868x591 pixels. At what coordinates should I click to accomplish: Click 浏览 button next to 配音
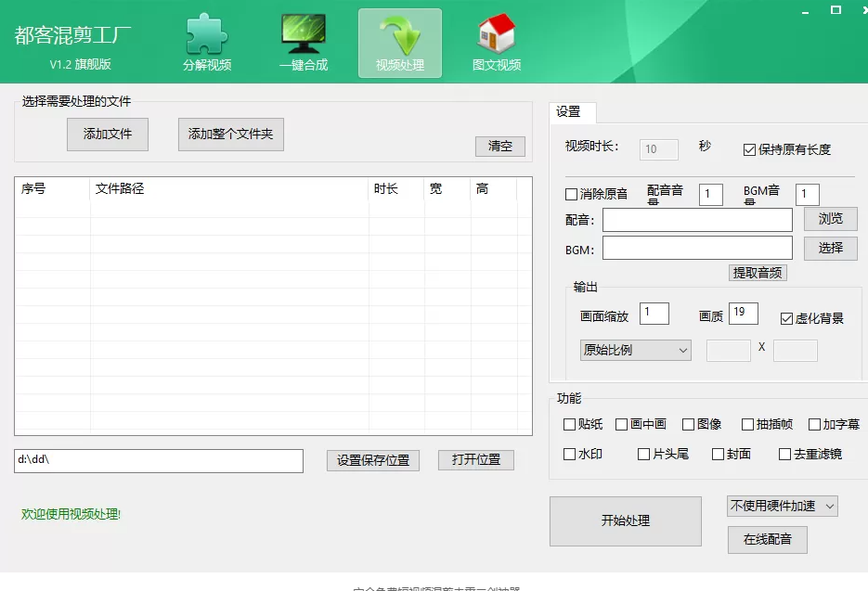point(830,219)
